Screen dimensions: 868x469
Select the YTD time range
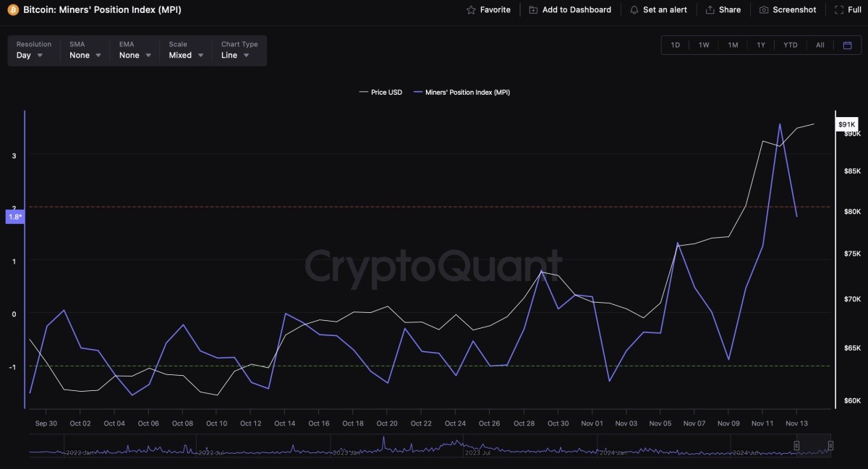790,44
